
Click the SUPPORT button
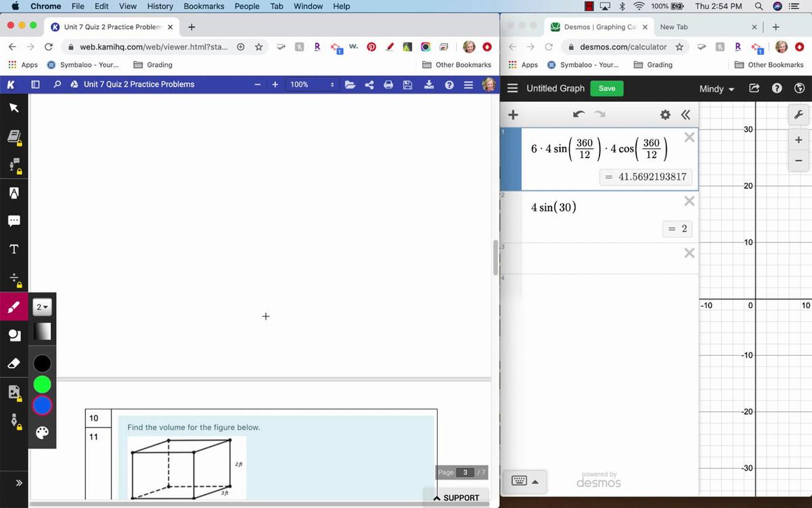point(456,498)
